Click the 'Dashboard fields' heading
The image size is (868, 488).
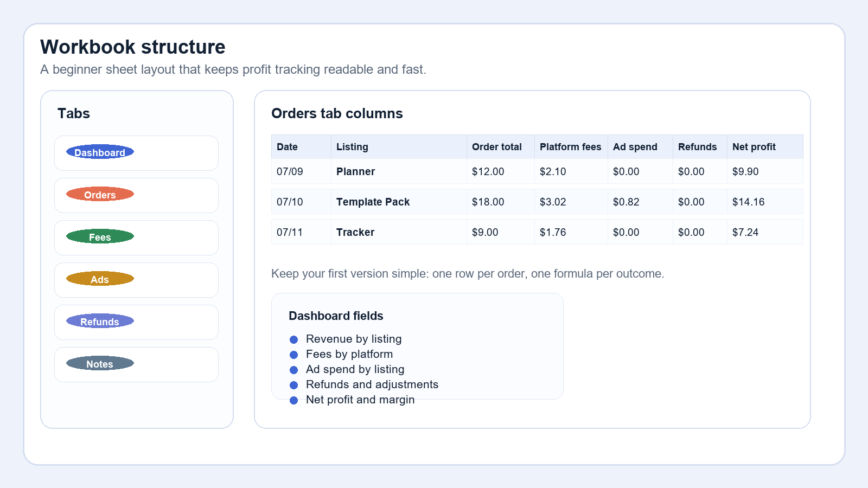(x=336, y=316)
